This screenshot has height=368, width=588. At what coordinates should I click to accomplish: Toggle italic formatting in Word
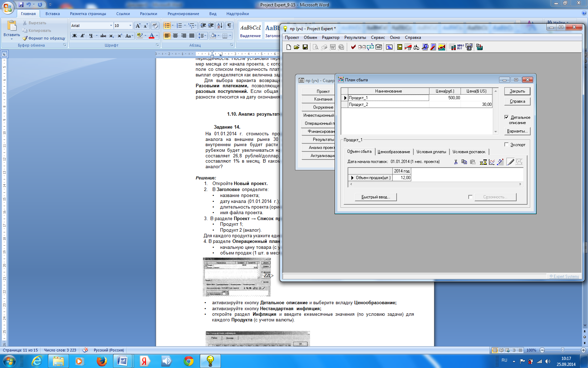82,36
